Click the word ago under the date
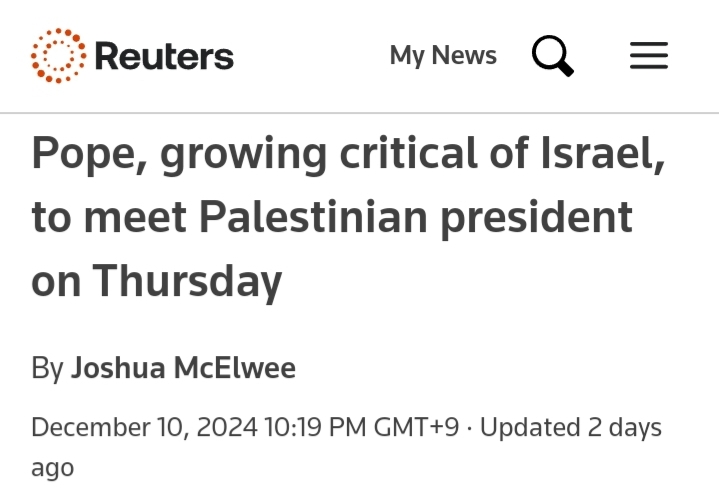This screenshot has width=719, height=499. [x=52, y=468]
